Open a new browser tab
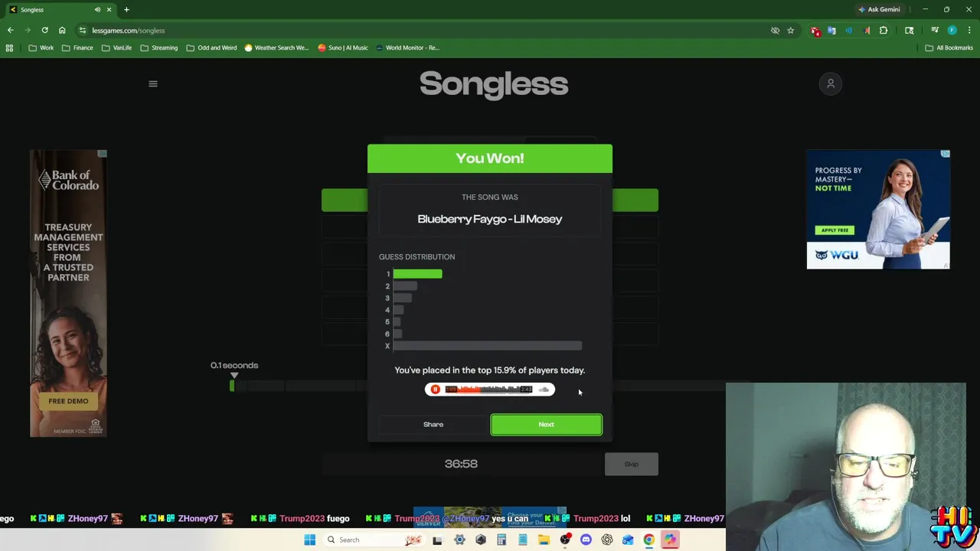 [126, 10]
